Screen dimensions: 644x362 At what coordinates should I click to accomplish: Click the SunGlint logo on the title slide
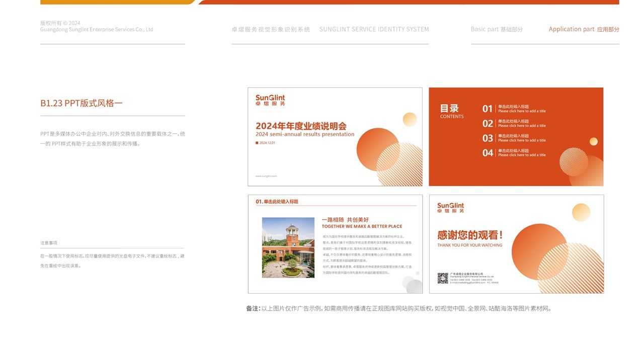pyautogui.click(x=270, y=100)
